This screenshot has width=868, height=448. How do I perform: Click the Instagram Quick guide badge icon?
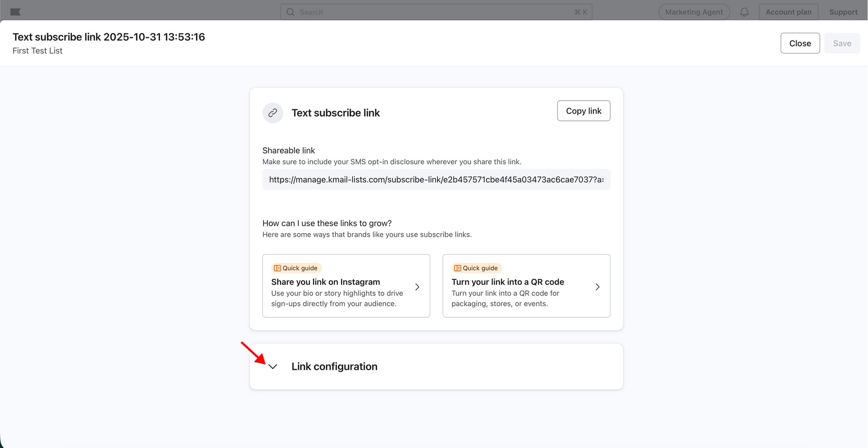277,268
